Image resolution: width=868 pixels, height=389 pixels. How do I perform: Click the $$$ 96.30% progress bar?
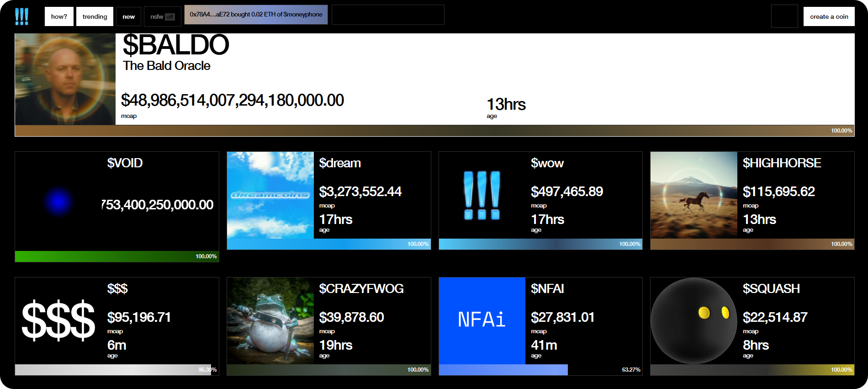(x=116, y=370)
